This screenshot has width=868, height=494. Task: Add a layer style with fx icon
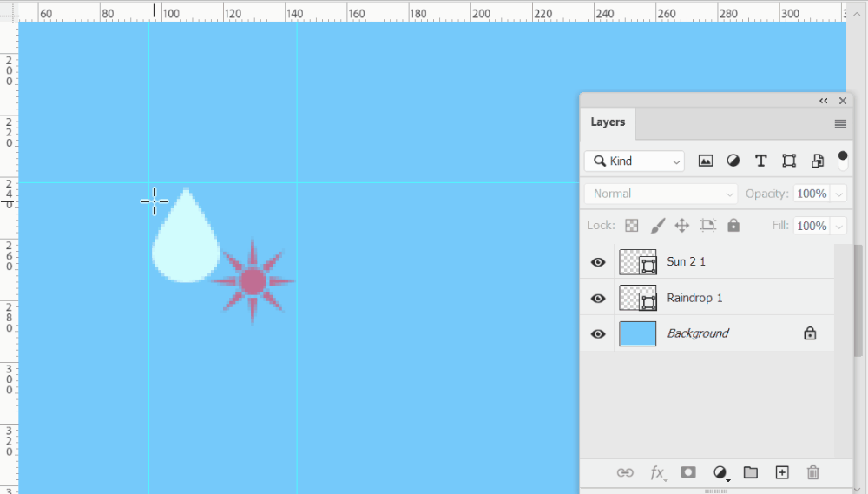658,473
